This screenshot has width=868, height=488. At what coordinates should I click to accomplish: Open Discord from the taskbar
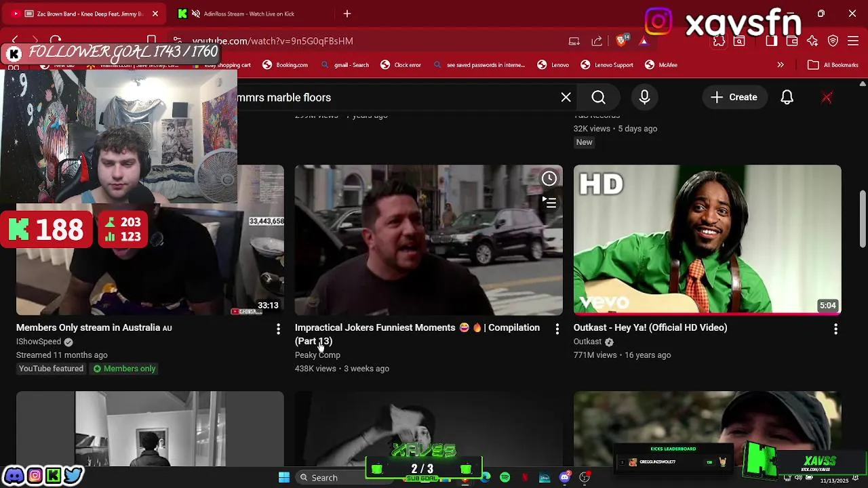tap(564, 478)
